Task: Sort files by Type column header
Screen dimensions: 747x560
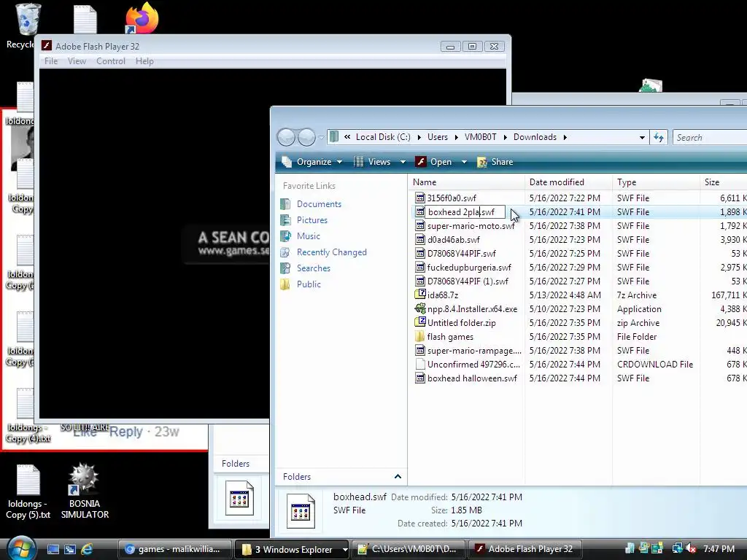Action: pos(657,182)
